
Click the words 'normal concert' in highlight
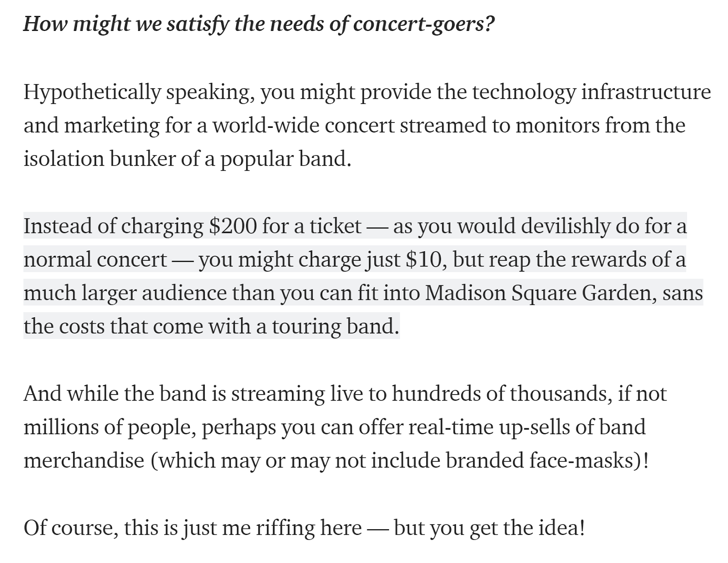pyautogui.click(x=95, y=259)
